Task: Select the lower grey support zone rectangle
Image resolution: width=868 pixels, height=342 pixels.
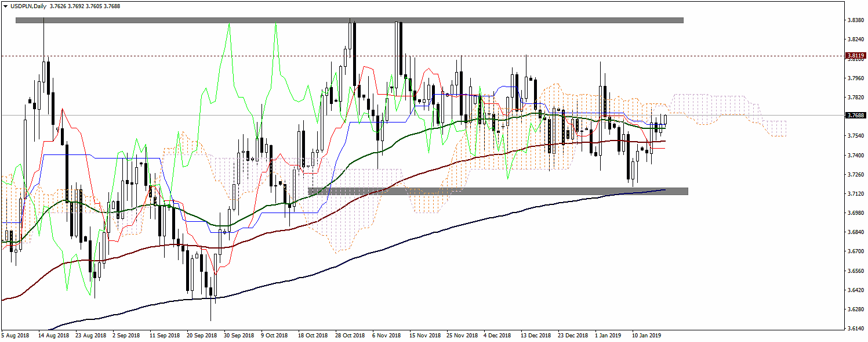Action: pos(498,191)
